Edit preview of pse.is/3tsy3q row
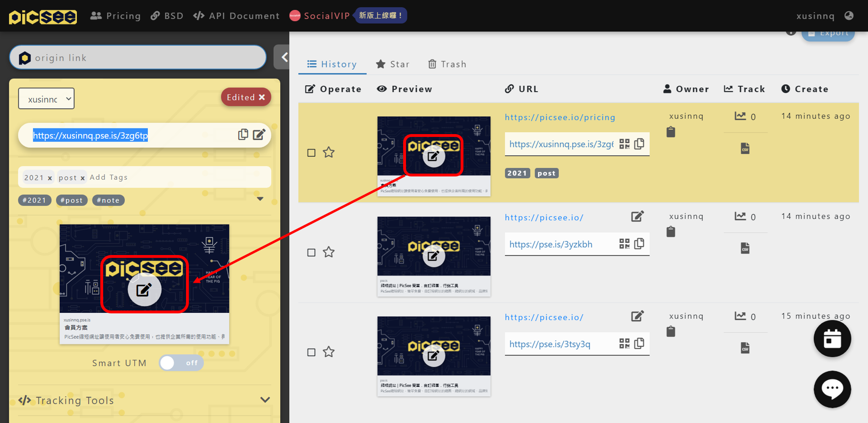The image size is (868, 423). tap(433, 356)
